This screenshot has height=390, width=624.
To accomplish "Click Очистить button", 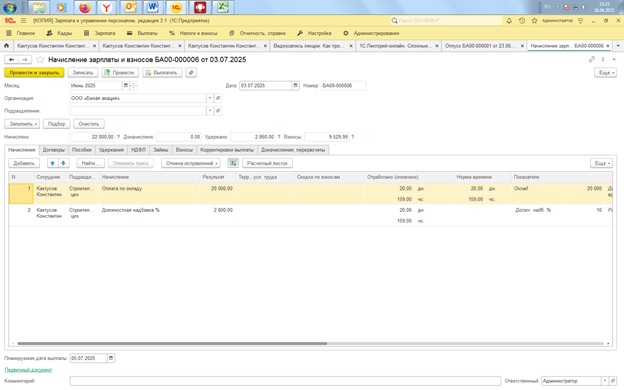I will pos(89,124).
